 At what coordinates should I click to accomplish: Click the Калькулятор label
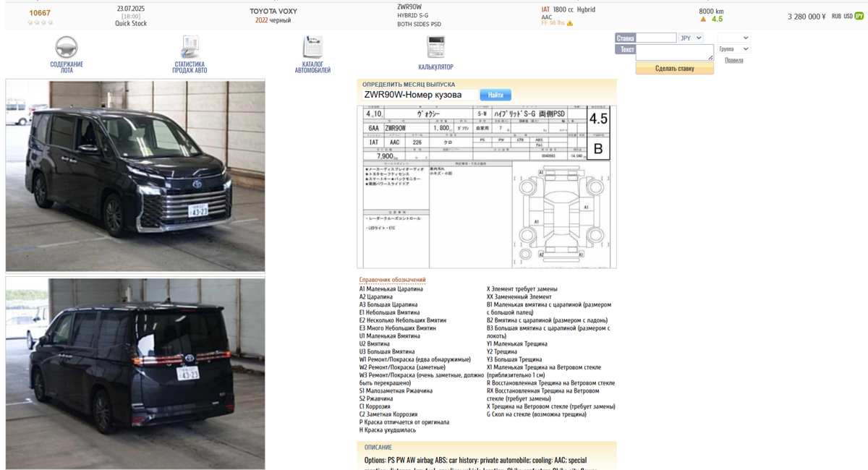(x=435, y=67)
